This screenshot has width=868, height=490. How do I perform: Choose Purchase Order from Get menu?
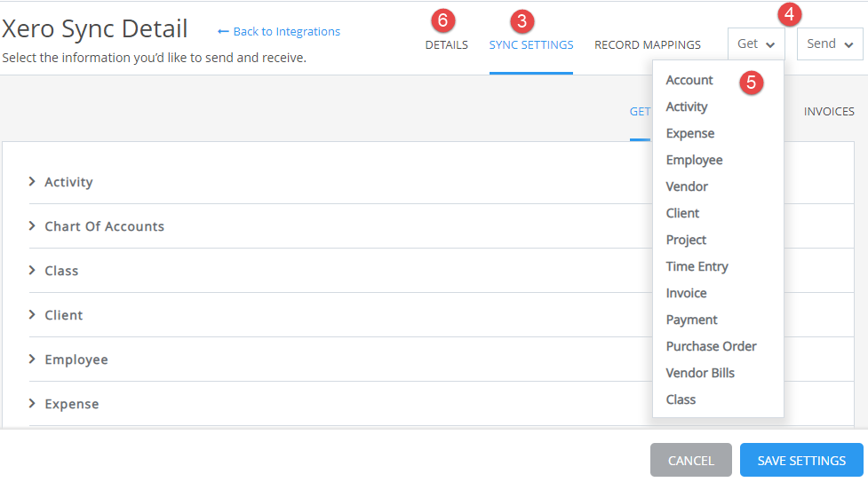click(x=712, y=346)
